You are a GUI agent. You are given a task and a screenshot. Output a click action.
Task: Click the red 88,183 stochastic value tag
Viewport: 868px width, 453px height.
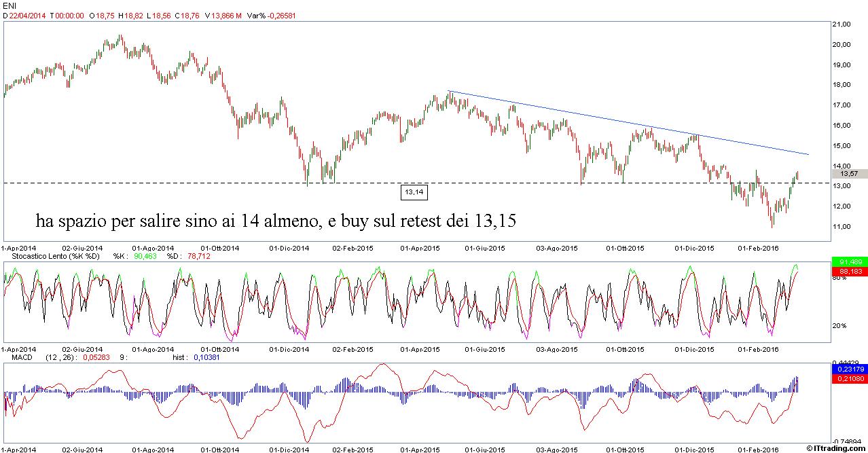pos(849,271)
